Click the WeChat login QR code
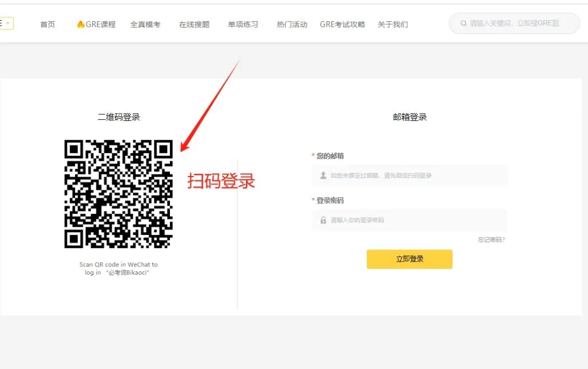This screenshot has height=369, width=588. click(x=119, y=193)
